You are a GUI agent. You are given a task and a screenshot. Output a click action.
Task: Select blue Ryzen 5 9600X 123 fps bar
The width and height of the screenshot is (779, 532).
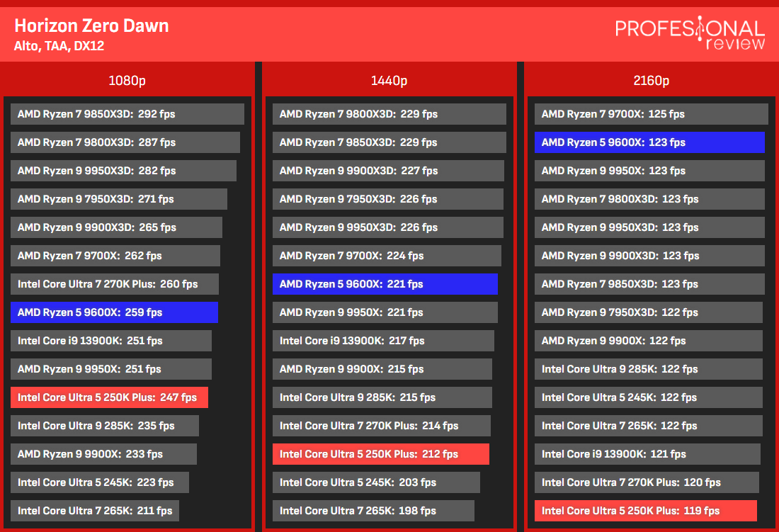coord(649,142)
